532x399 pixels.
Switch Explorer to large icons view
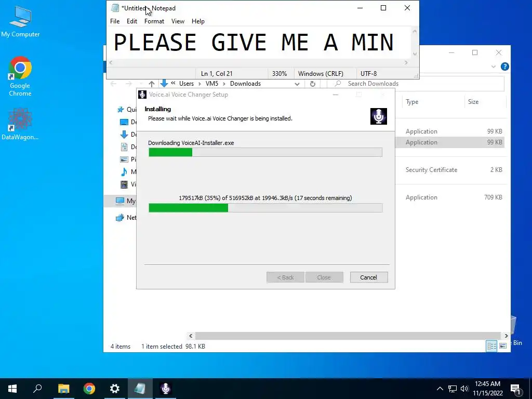pyautogui.click(x=503, y=345)
